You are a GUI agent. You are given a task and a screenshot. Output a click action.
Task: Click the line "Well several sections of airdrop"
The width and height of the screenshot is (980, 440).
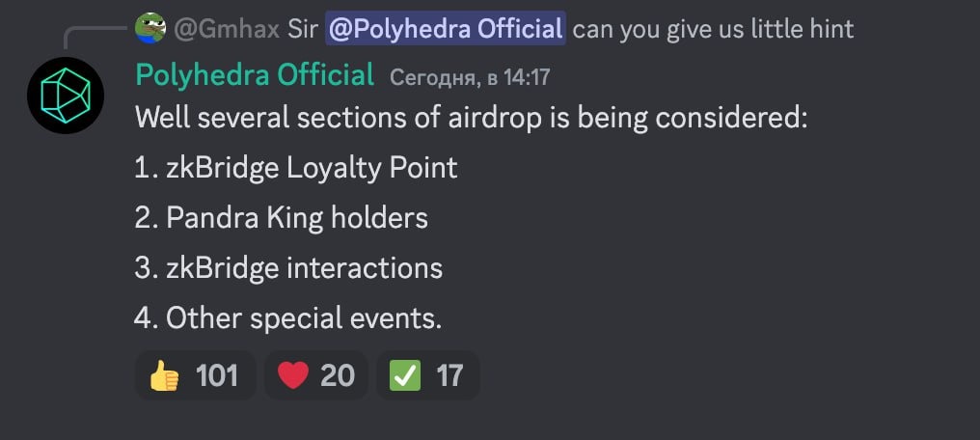tap(471, 119)
